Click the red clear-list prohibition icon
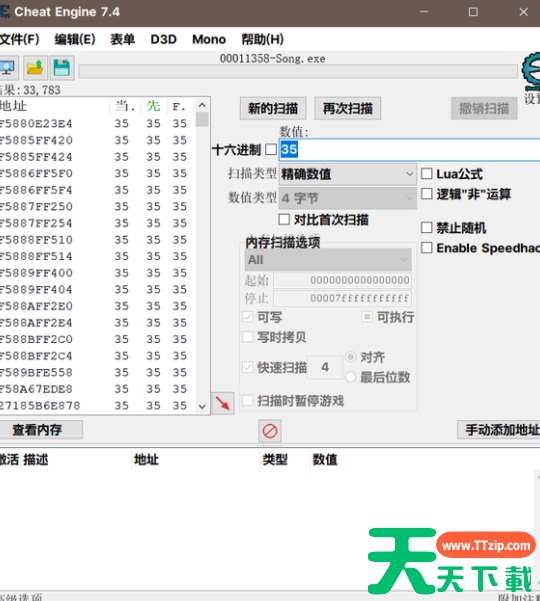Viewport: 540px width, 601px height. coord(270,431)
